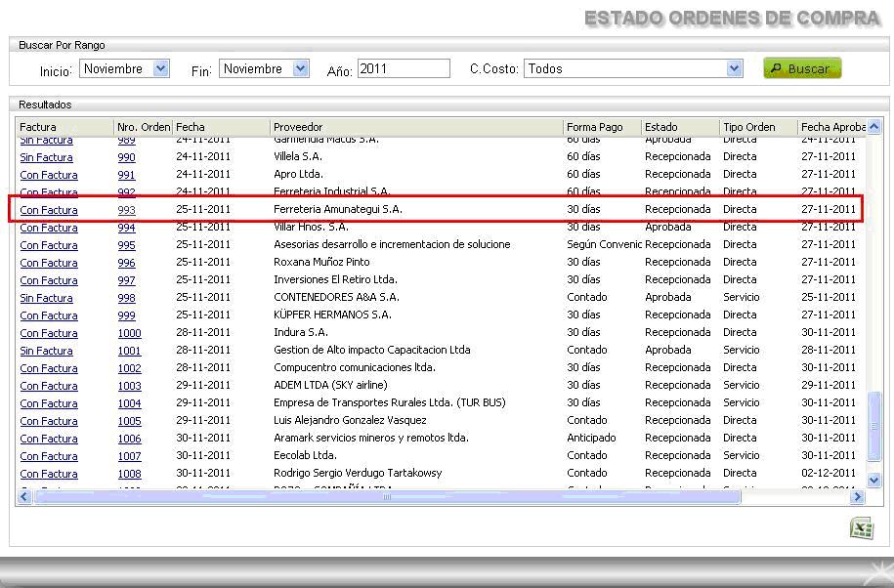Open order number 996 link
This screenshot has width=894, height=588.
(127, 264)
